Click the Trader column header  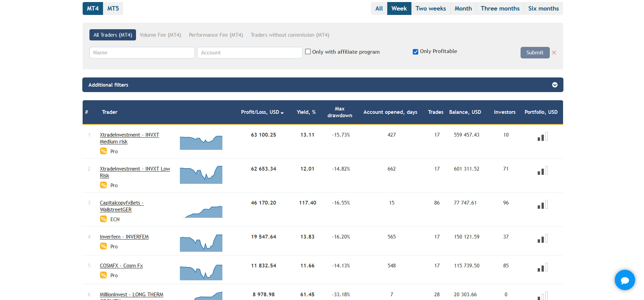coord(109,112)
